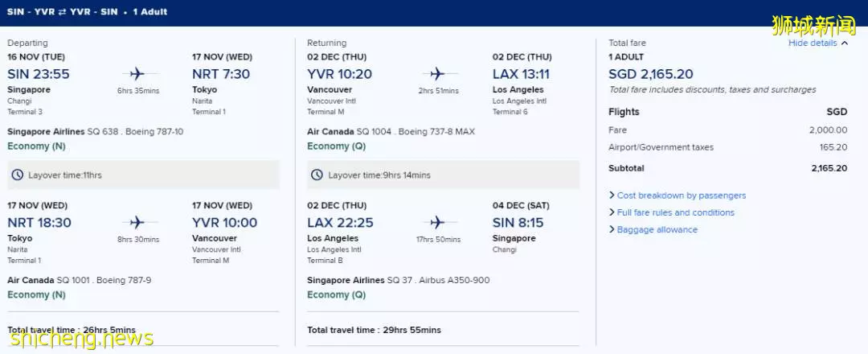Image resolution: width=868 pixels, height=354 pixels.
Task: Select Economy (Q) fare class on SQ 1004
Action: click(x=337, y=146)
